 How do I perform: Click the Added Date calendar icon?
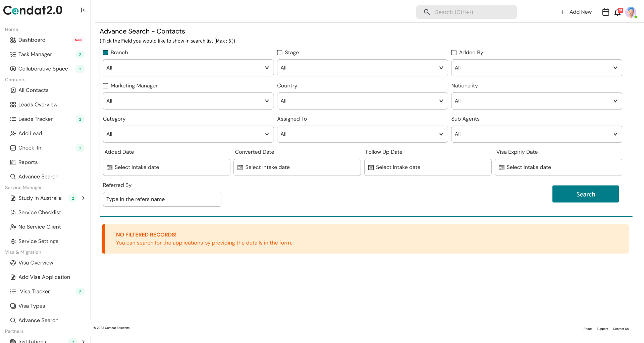110,167
